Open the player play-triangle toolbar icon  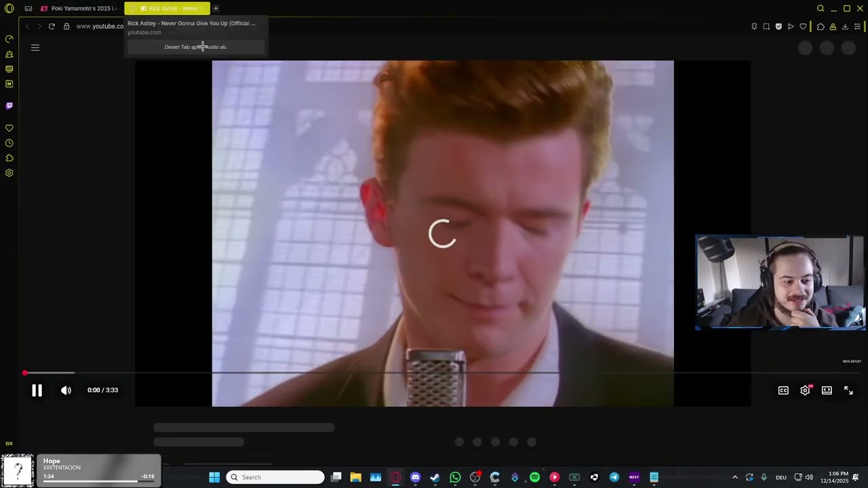(x=791, y=26)
